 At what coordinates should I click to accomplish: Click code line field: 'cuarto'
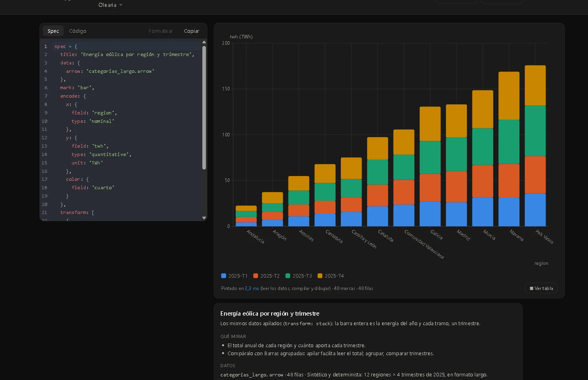93,188
